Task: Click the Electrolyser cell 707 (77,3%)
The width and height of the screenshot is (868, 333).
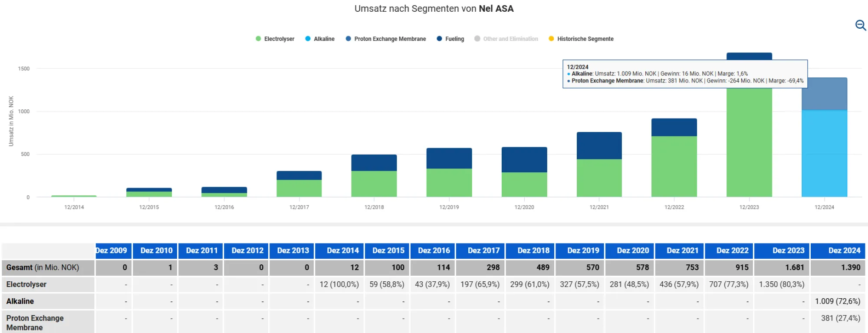Action: (729, 284)
